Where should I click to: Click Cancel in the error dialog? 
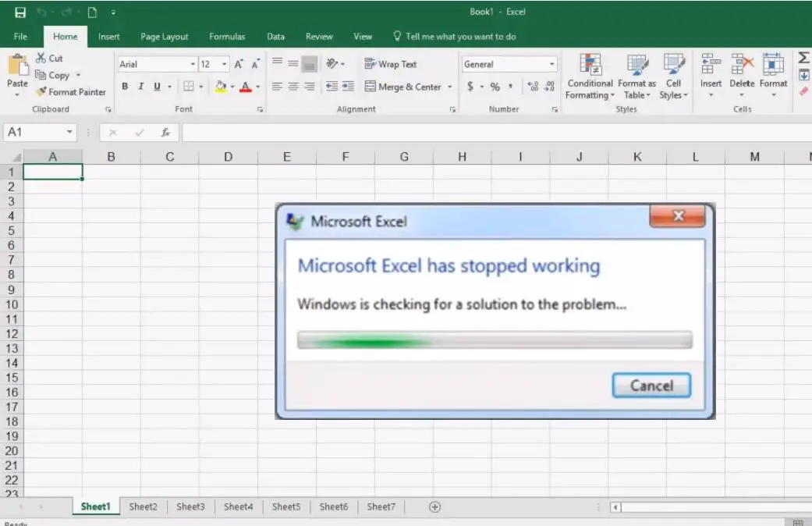[x=651, y=386]
